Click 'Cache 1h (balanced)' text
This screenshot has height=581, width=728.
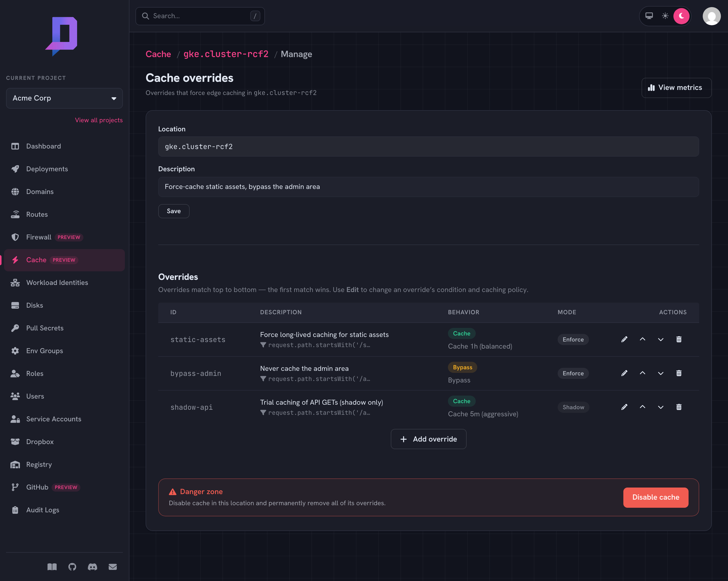pos(480,347)
